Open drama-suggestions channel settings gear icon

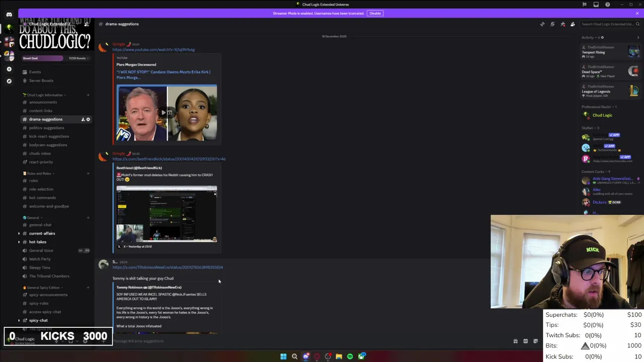tap(88, 119)
